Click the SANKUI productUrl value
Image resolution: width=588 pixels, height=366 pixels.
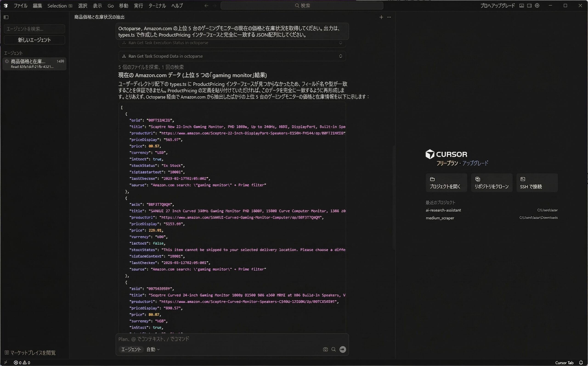240,217
